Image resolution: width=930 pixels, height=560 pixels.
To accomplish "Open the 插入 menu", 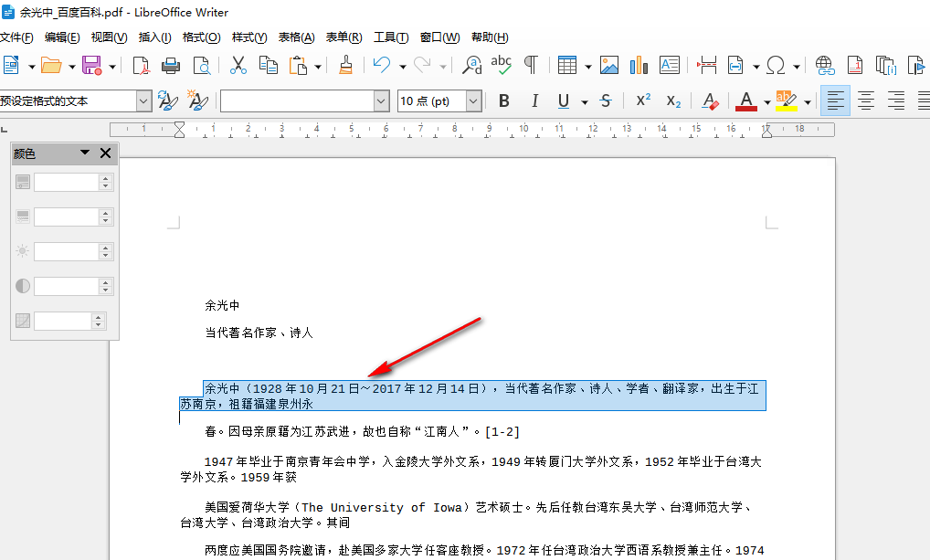I will [x=155, y=37].
